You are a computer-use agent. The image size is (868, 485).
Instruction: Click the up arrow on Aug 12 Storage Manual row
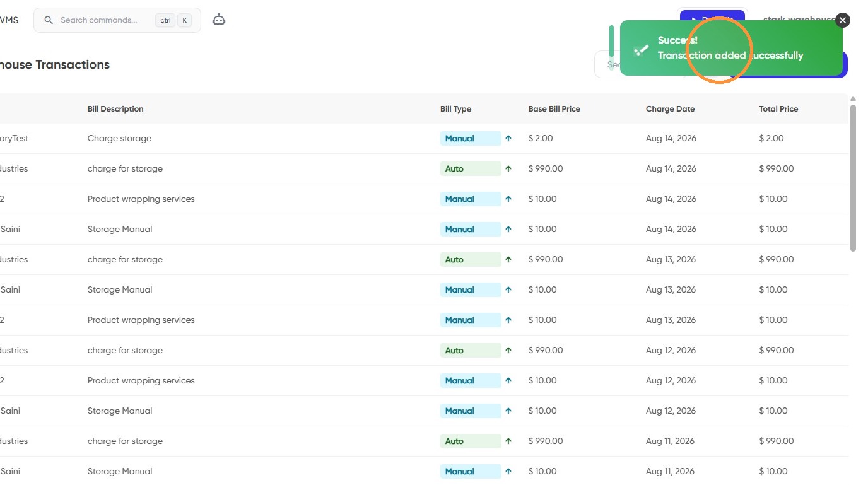508,411
